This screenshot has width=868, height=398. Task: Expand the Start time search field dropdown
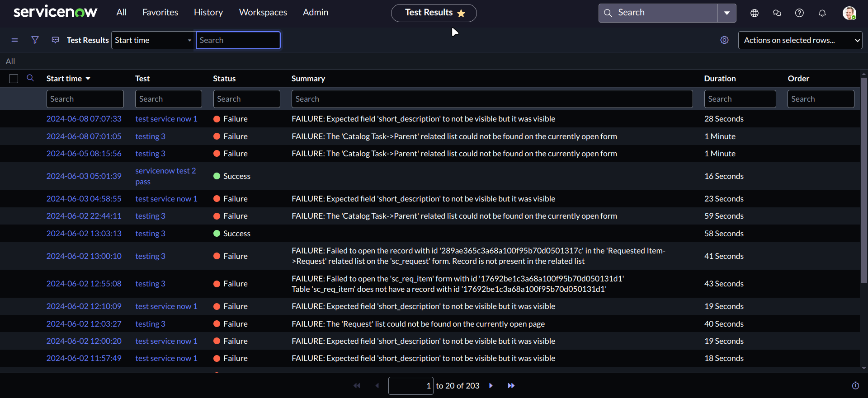click(x=153, y=40)
